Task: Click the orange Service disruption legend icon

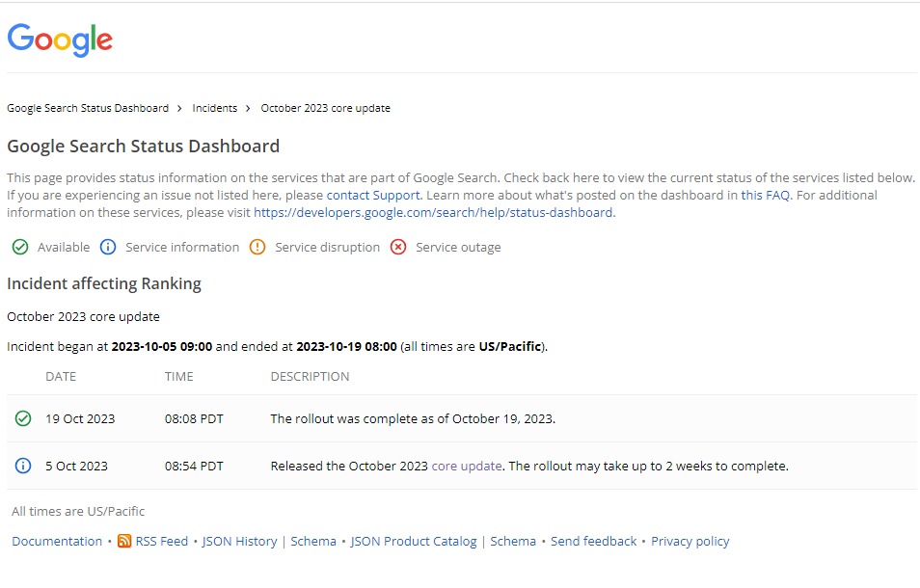Action: (x=257, y=248)
